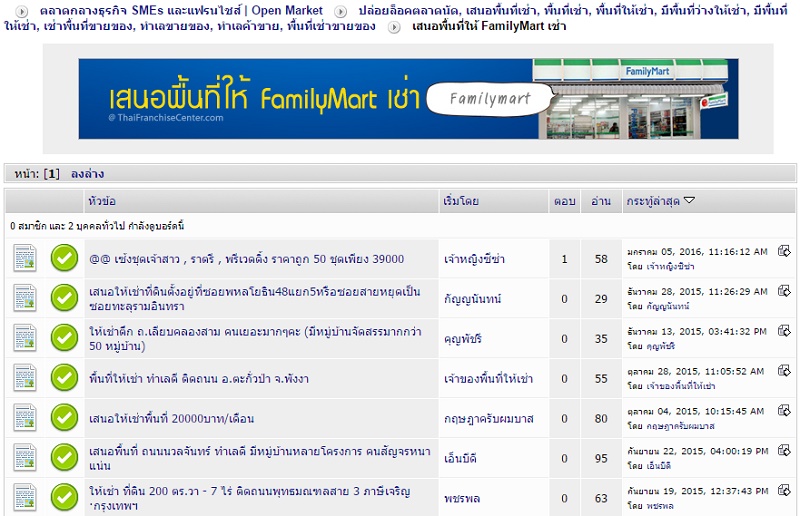Image resolution: width=800 pixels, height=516 pixels.
Task: View profile of starter เจ้าของพื้นที่ให้เช่า
Action: (x=488, y=379)
